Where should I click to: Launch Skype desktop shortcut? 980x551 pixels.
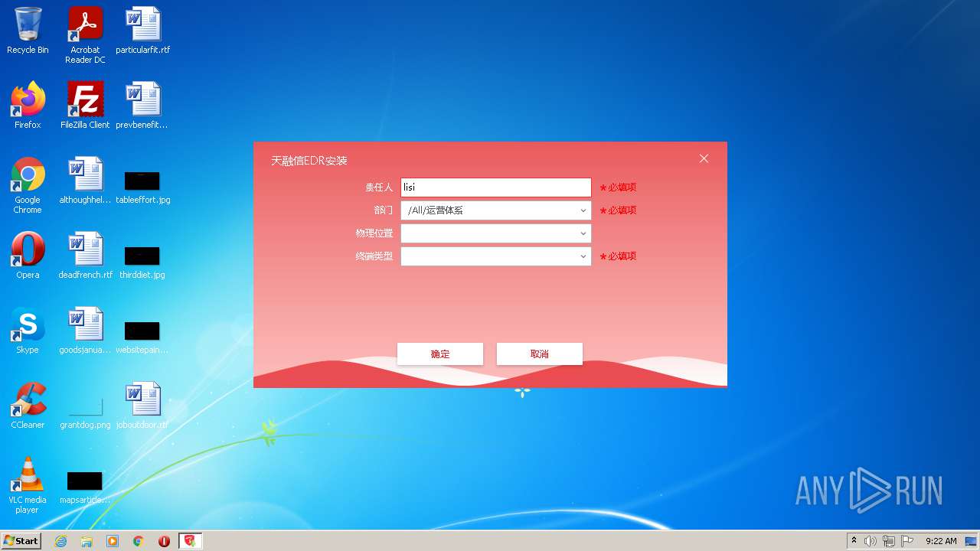[x=28, y=331]
